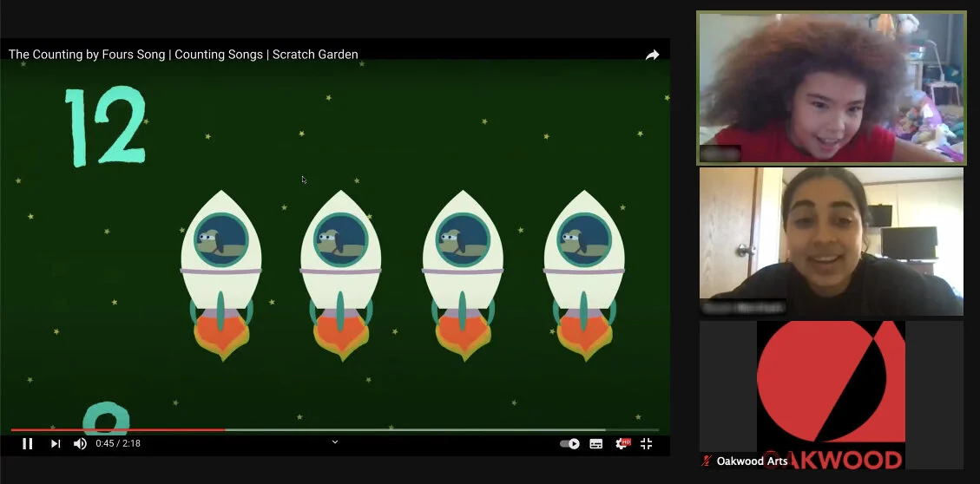Open the share arrow icon

point(652,55)
